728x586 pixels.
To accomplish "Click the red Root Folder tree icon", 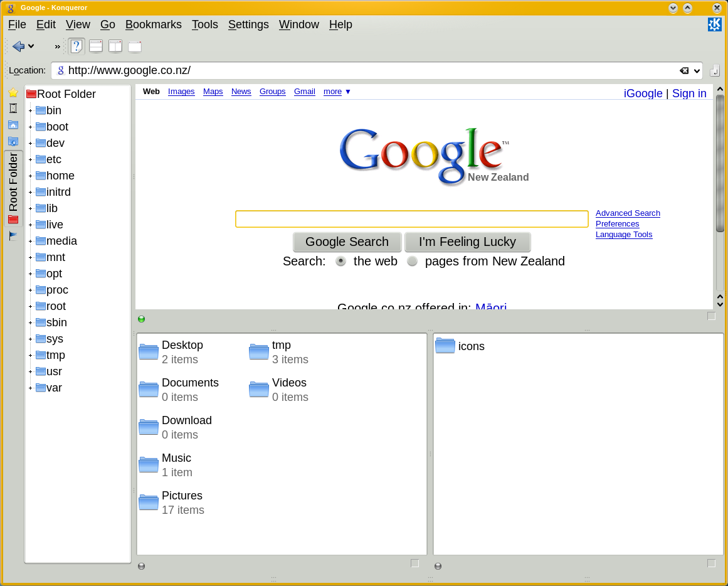I will [x=31, y=94].
